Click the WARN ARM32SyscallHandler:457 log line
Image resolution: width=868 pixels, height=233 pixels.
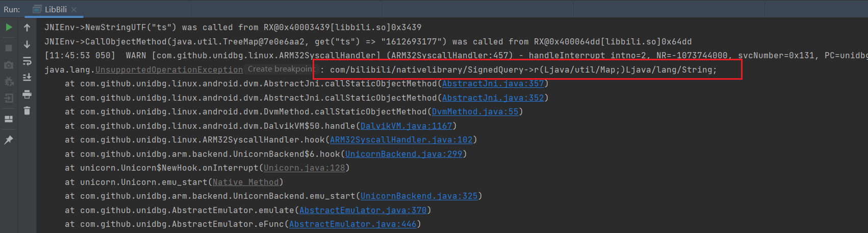[456, 55]
